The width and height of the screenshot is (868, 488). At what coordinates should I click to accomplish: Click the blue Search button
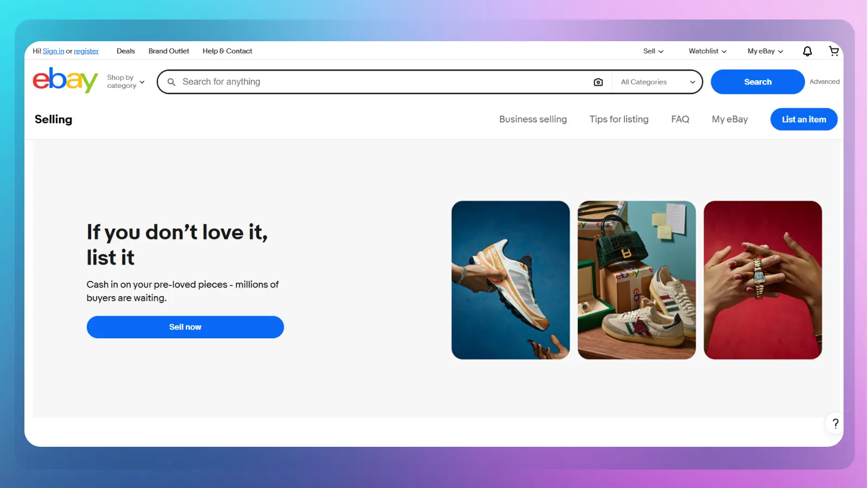[x=757, y=82]
